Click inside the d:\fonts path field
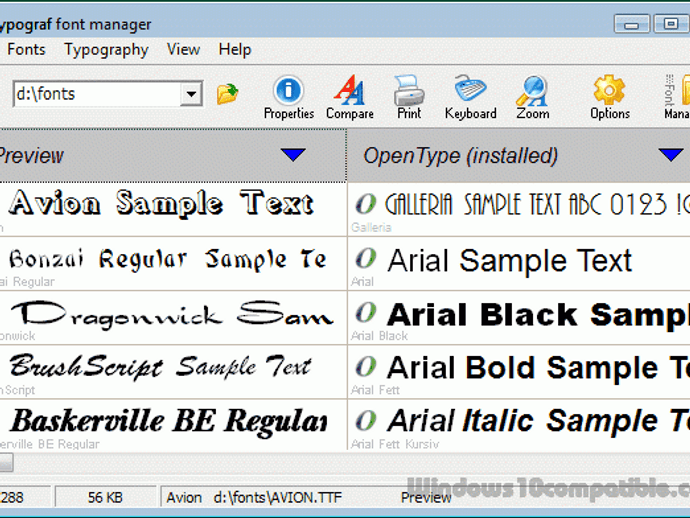Screen dimensions: 690x518 [x=97, y=93]
